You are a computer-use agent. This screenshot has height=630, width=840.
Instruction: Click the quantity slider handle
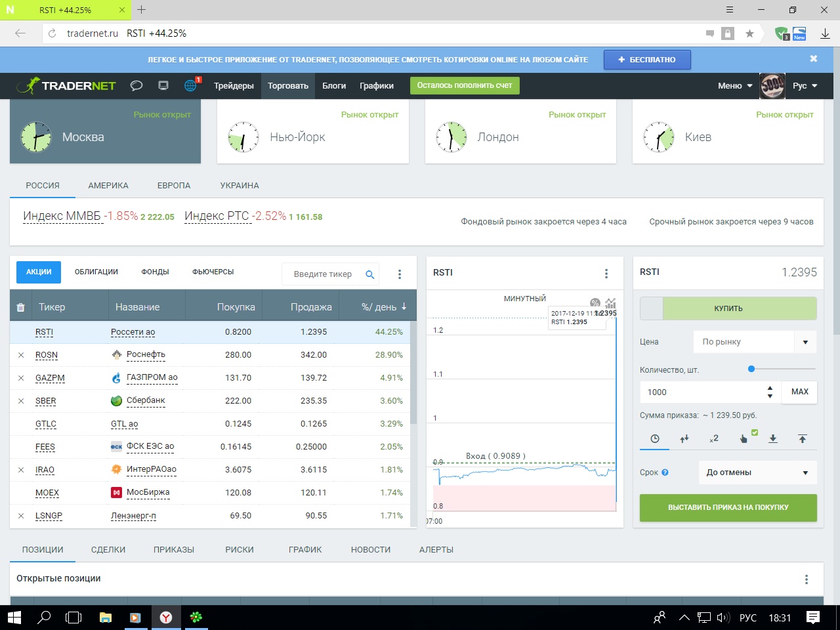tap(751, 369)
